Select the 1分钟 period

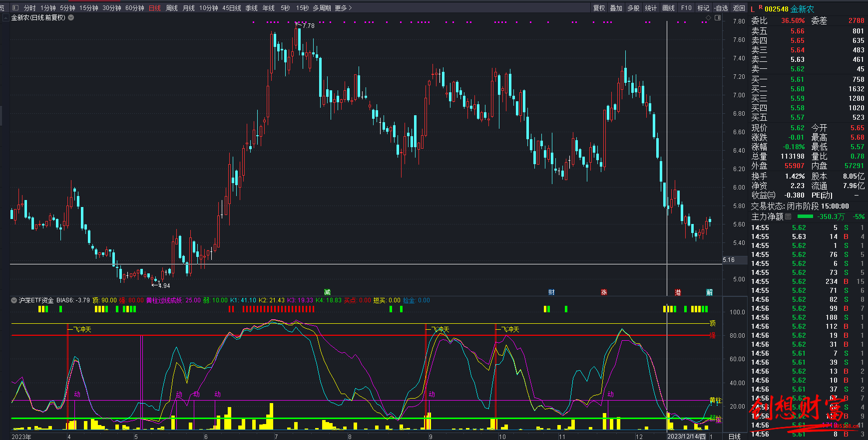click(x=48, y=8)
